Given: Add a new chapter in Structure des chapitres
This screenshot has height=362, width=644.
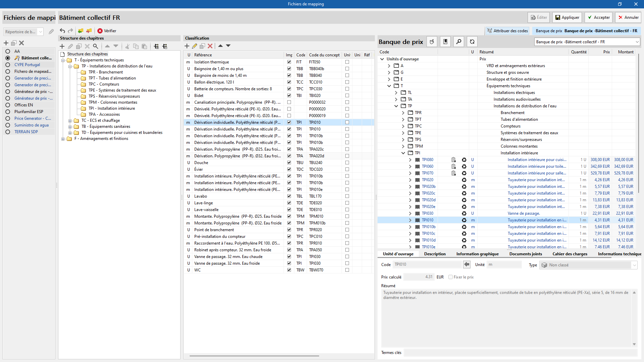Looking at the screenshot, I should tap(62, 46).
